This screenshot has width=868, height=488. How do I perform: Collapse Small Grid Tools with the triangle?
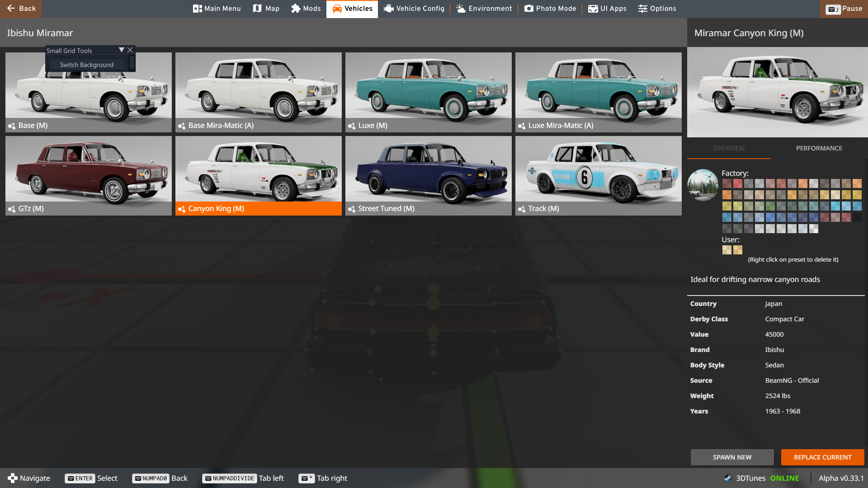click(121, 50)
